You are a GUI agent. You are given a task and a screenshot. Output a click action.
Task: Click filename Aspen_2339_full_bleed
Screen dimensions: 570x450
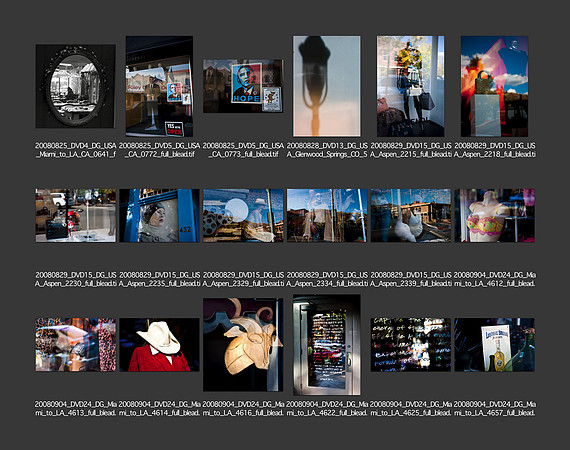[411, 279]
